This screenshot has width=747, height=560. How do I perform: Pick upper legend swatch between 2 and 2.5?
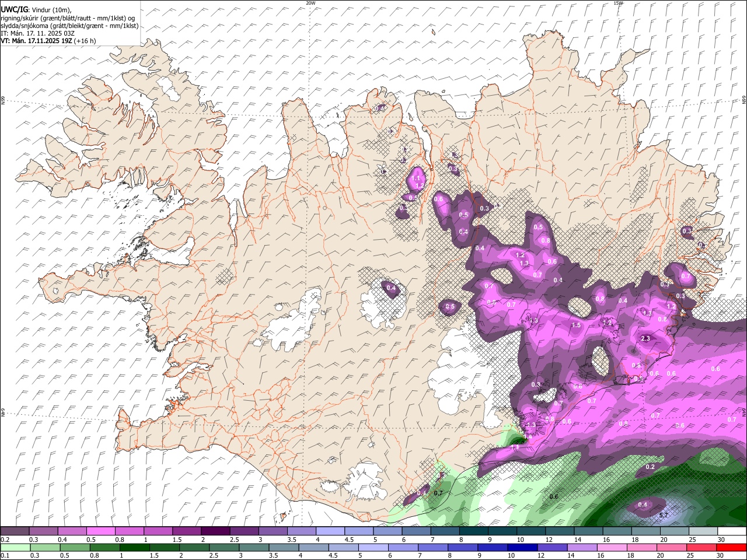point(215,531)
